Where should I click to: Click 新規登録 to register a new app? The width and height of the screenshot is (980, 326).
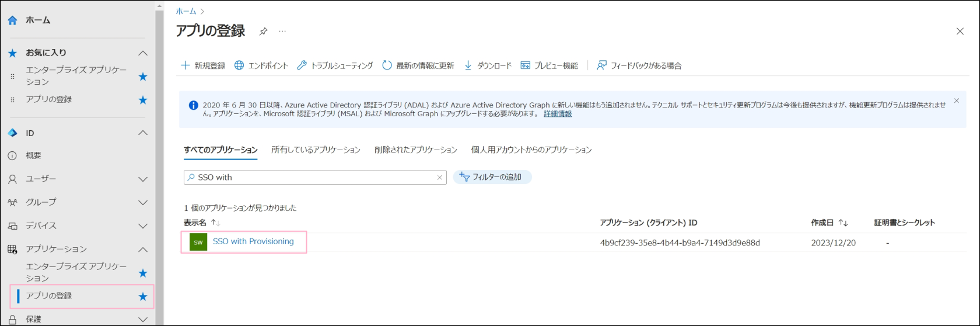tap(203, 65)
